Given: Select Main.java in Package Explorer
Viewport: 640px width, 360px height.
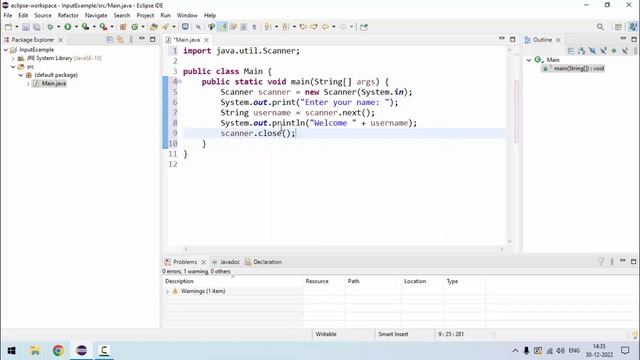Looking at the screenshot, I should coord(50,83).
